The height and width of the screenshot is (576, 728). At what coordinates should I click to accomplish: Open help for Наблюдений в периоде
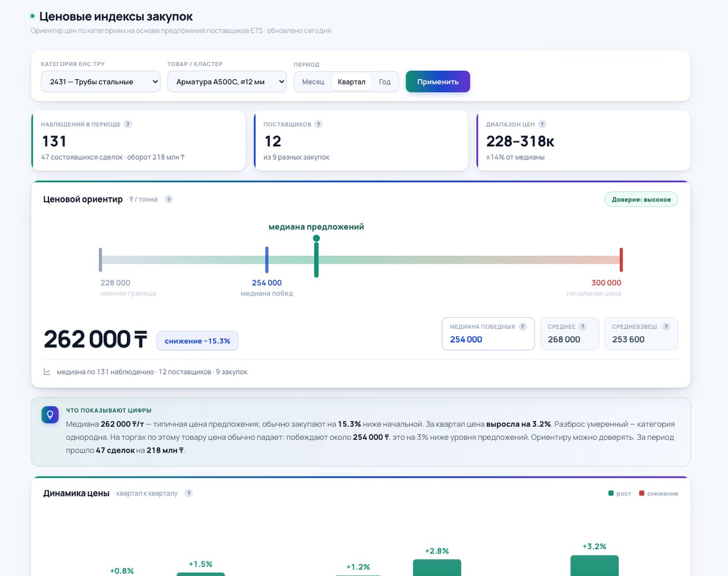point(128,124)
